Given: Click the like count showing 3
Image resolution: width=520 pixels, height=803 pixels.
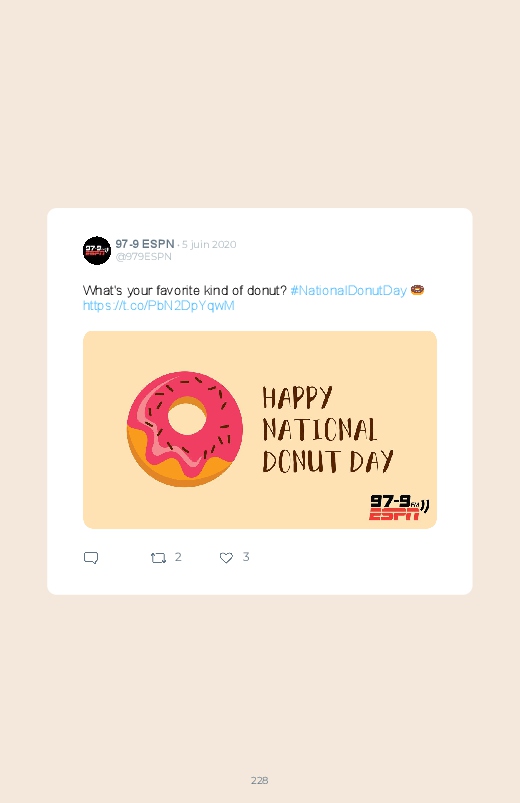Looking at the screenshot, I should (246, 557).
